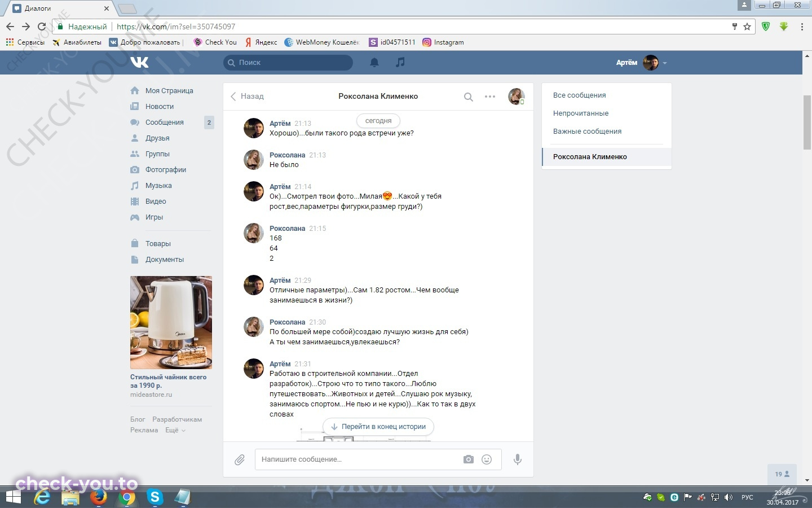This screenshot has width=812, height=508.
Task: Open the Windows Start button
Action: coord(14,497)
